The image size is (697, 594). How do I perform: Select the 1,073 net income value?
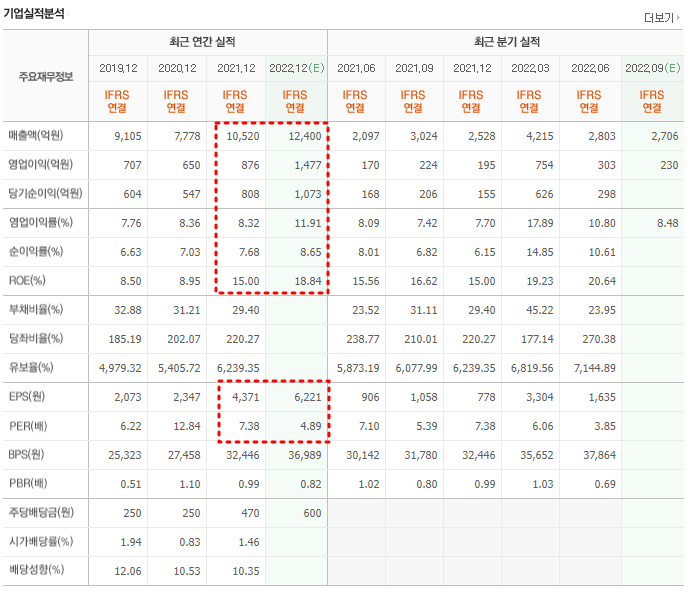pyautogui.click(x=308, y=194)
